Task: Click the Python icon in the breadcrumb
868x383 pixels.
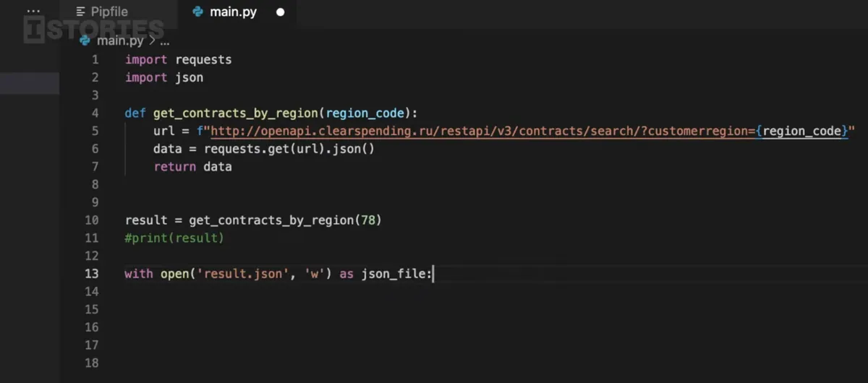Action: click(85, 41)
